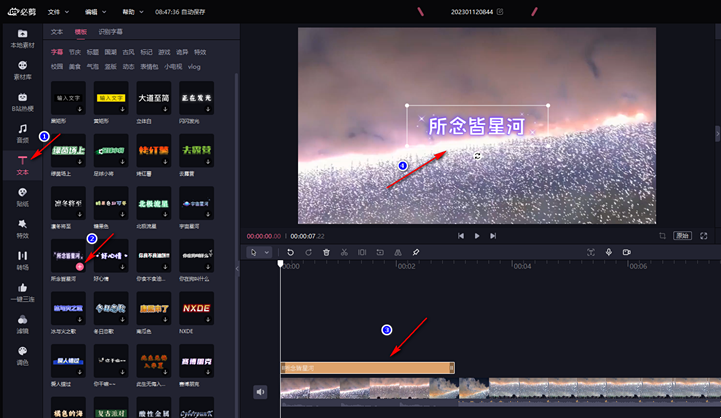Viewport: 721px width, 418px height.
Task: Open the 转场 transitions panel
Action: (22, 260)
